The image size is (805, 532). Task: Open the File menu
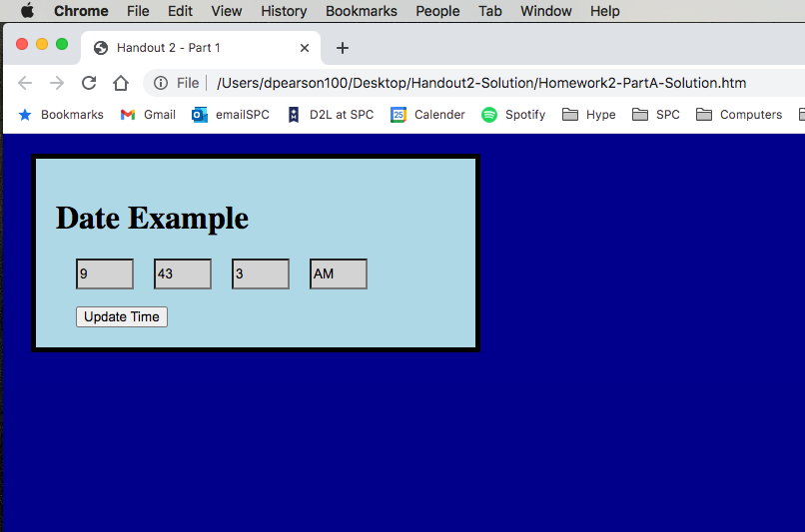coord(138,11)
